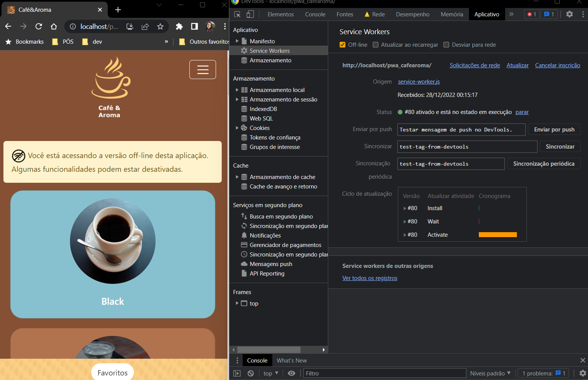The height and width of the screenshot is (380, 588).
Task: Bookmark this page with the star icon
Action: pyautogui.click(x=160, y=26)
